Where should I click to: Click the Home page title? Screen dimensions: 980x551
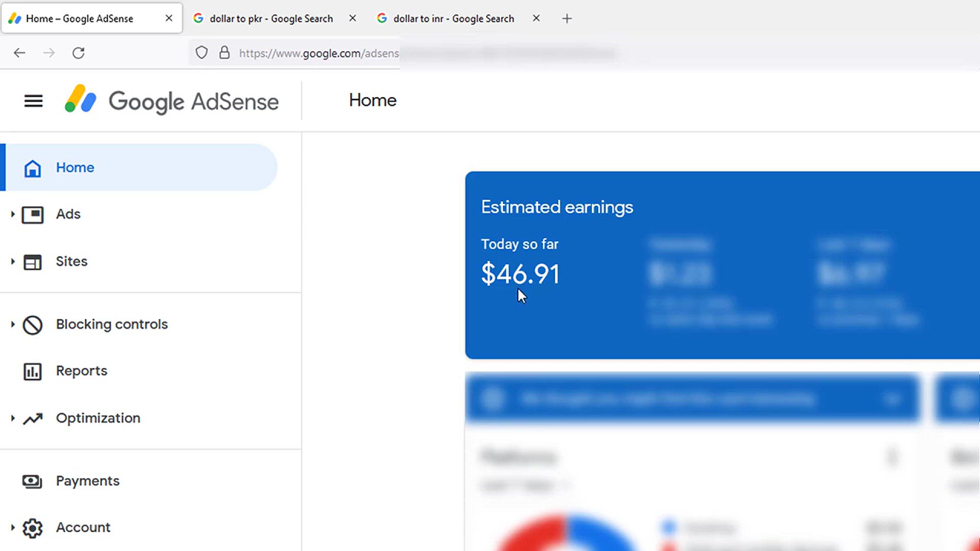tap(373, 101)
